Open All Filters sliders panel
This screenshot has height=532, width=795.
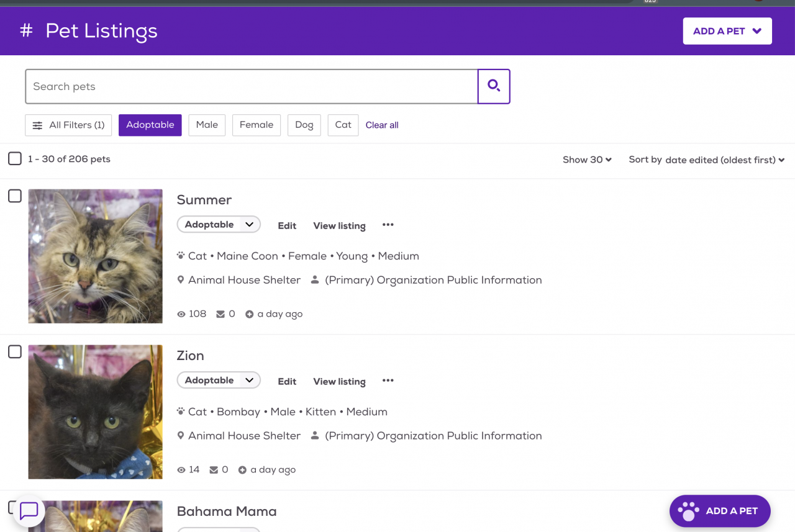(x=68, y=125)
